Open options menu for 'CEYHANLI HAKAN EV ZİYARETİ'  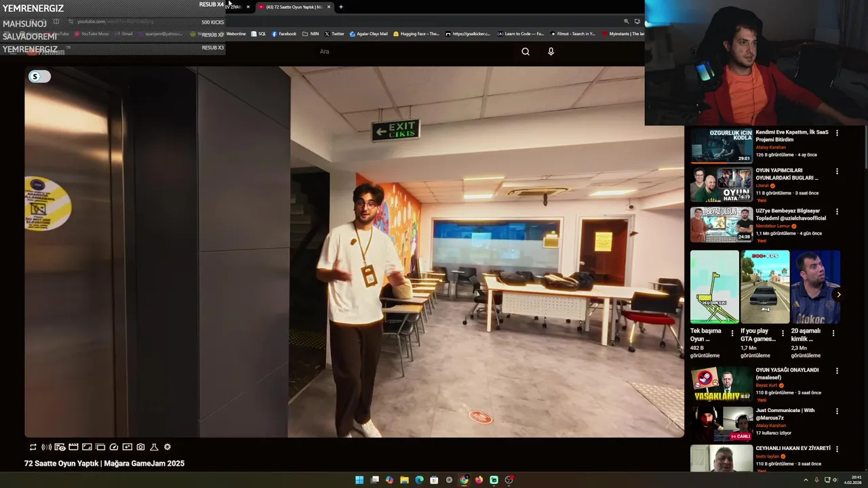point(837,449)
